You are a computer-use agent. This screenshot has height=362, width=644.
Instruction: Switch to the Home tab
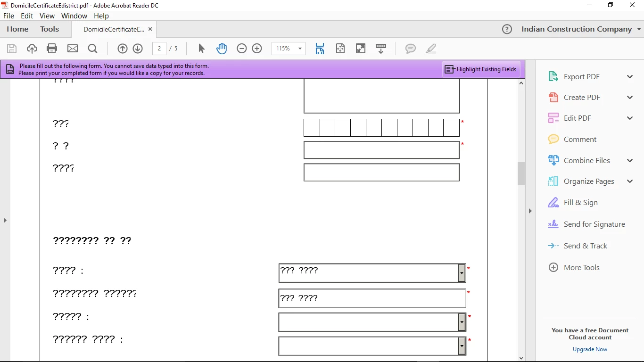pyautogui.click(x=17, y=29)
